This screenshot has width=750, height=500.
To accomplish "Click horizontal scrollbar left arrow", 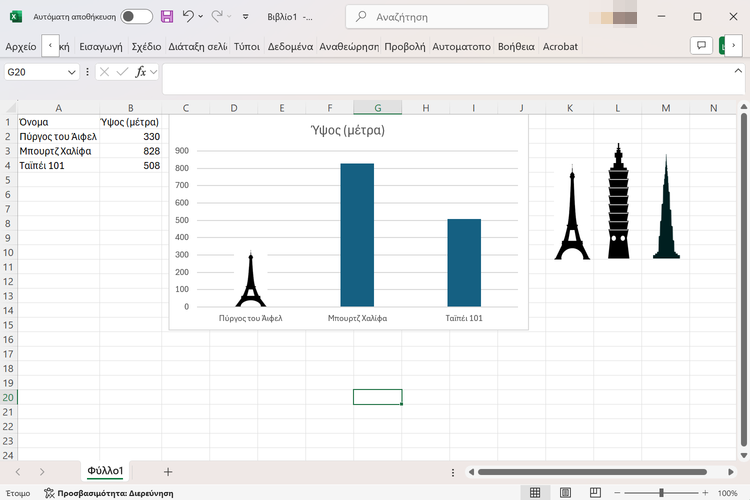I will pos(471,472).
